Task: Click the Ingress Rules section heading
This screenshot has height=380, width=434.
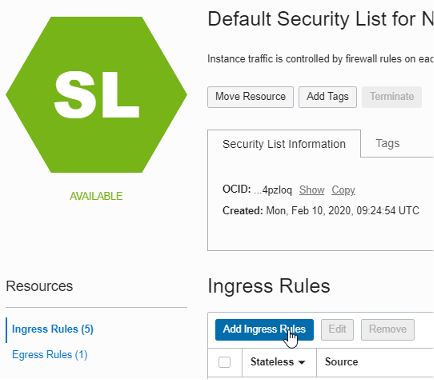Action: 269,286
